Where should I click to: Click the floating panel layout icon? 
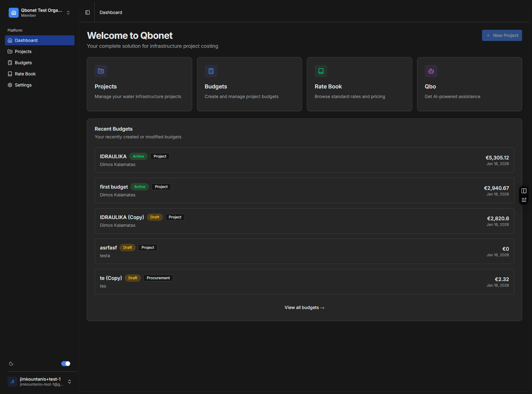tap(524, 191)
